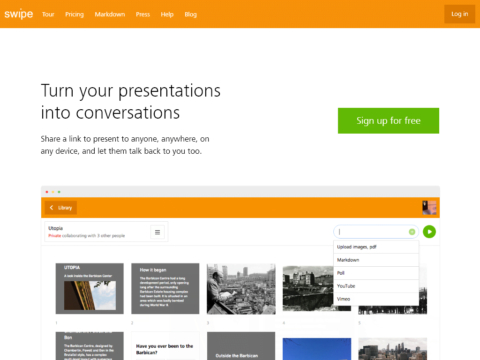
Task: Select Upload images, pdf option
Action: (x=376, y=247)
